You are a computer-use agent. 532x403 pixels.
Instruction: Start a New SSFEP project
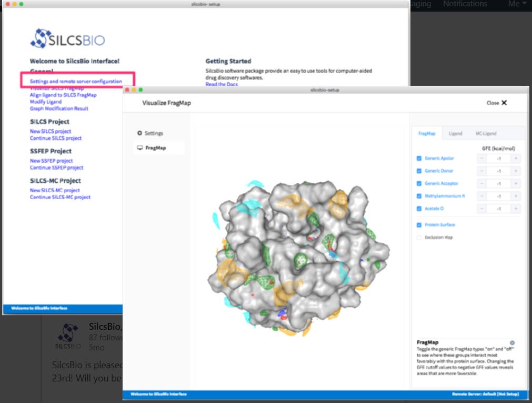point(51,161)
